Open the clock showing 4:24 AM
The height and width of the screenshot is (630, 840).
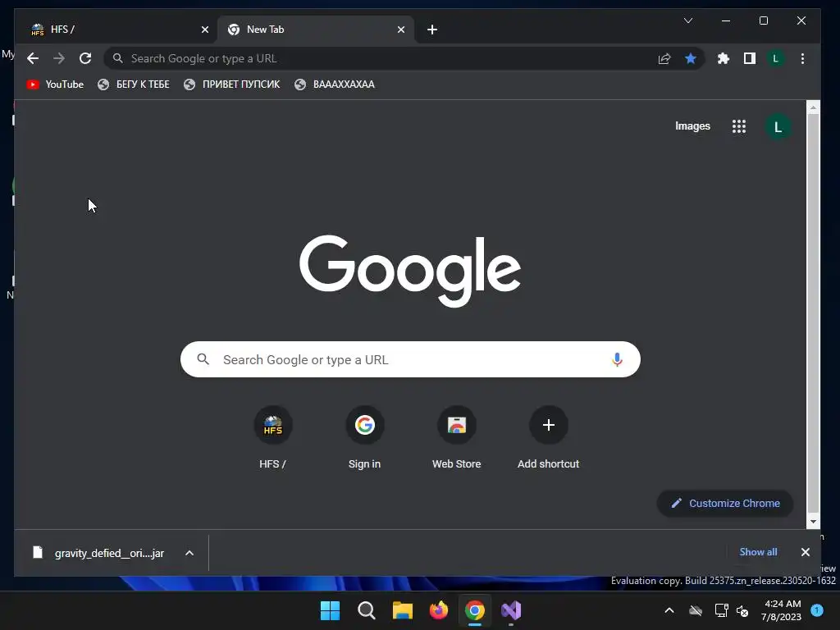point(782,610)
